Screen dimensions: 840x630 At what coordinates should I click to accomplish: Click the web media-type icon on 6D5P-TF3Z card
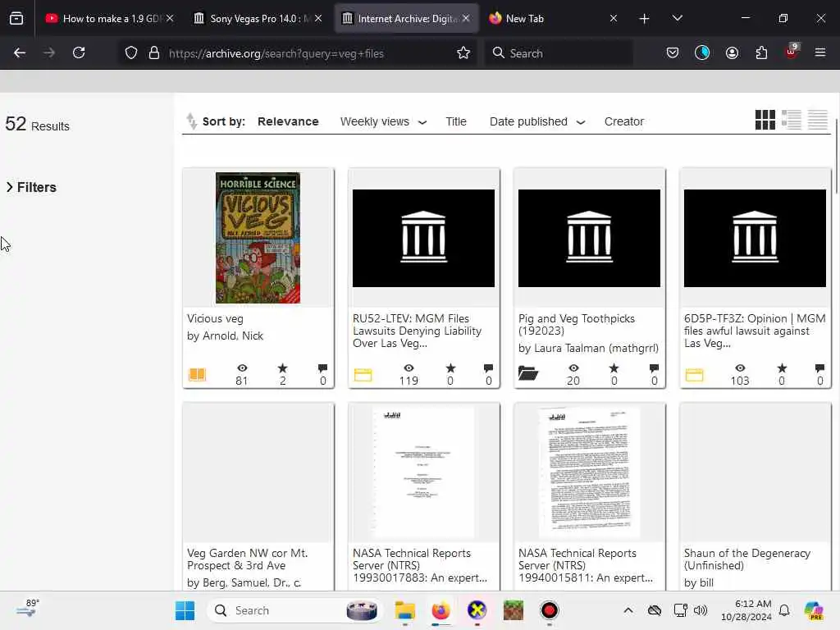coord(694,374)
